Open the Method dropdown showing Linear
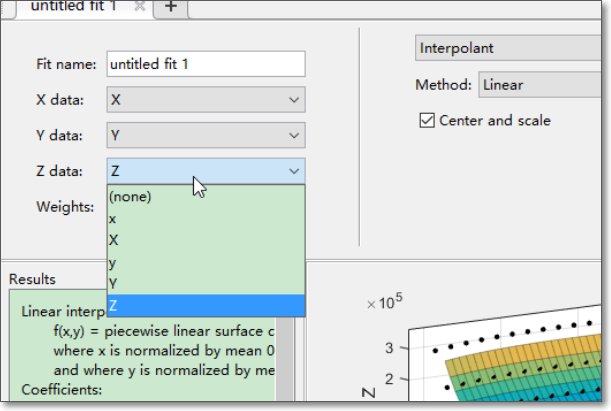 540,86
